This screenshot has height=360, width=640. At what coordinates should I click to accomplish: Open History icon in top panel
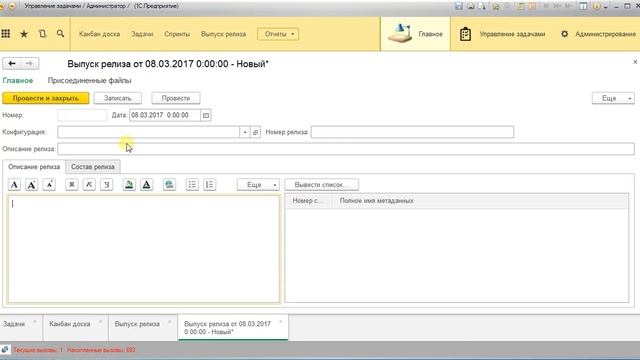click(x=42, y=34)
